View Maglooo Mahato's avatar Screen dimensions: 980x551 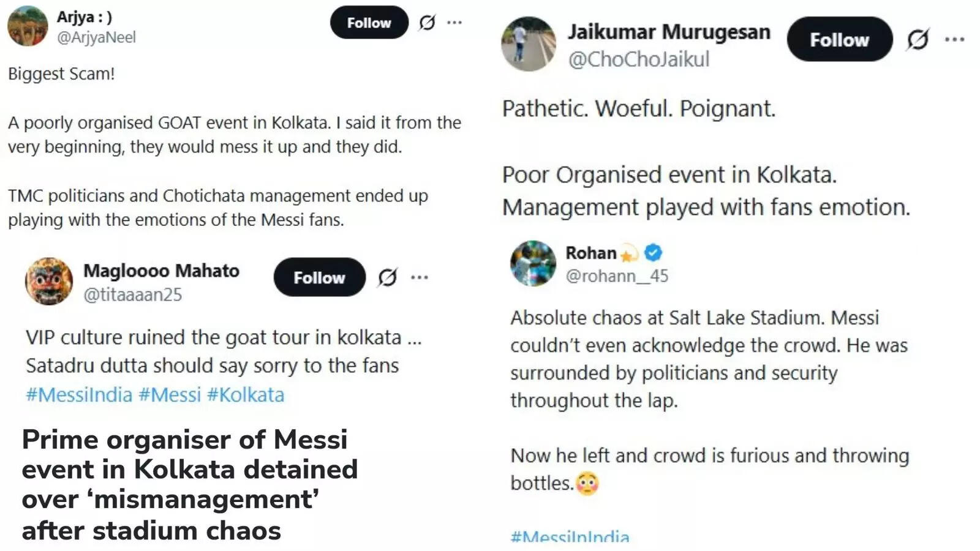point(48,281)
